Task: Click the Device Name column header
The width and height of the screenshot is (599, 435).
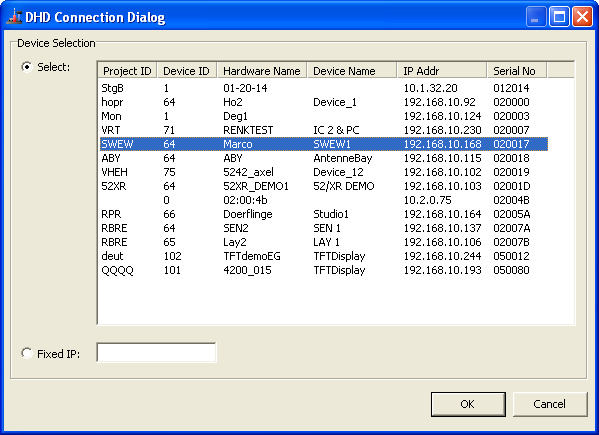Action: point(352,71)
